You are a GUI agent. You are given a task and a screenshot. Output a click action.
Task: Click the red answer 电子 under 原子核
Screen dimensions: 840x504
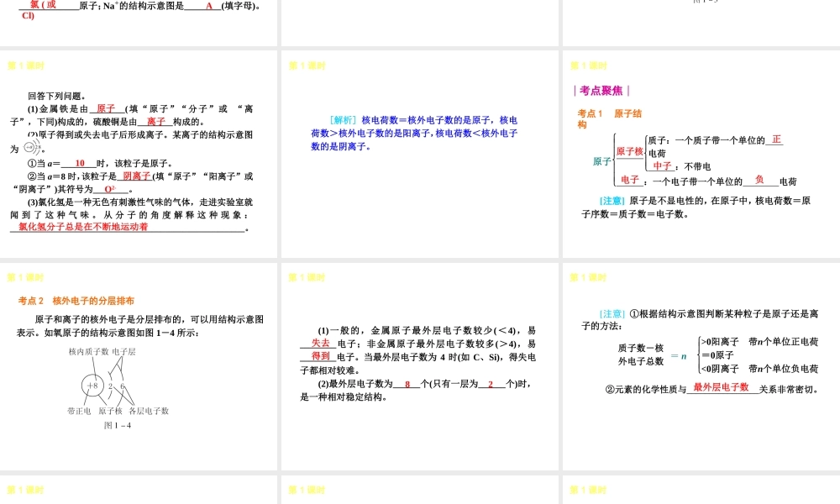(630, 180)
